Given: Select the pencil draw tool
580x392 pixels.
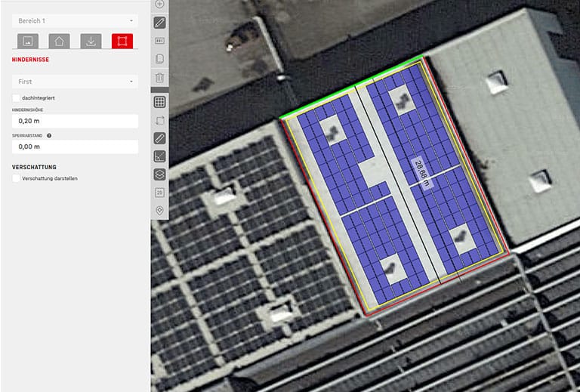Looking at the screenshot, I should point(159,23).
